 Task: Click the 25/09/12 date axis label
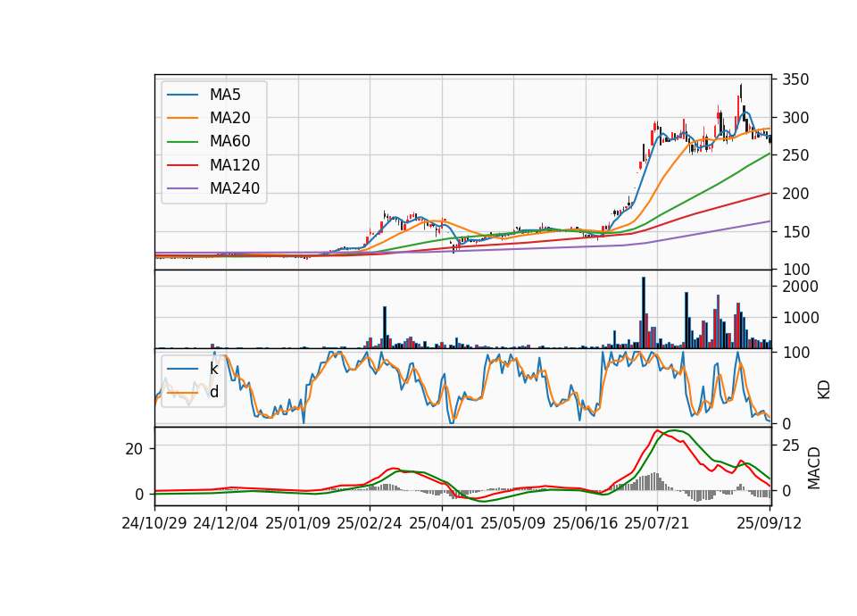pos(770,523)
